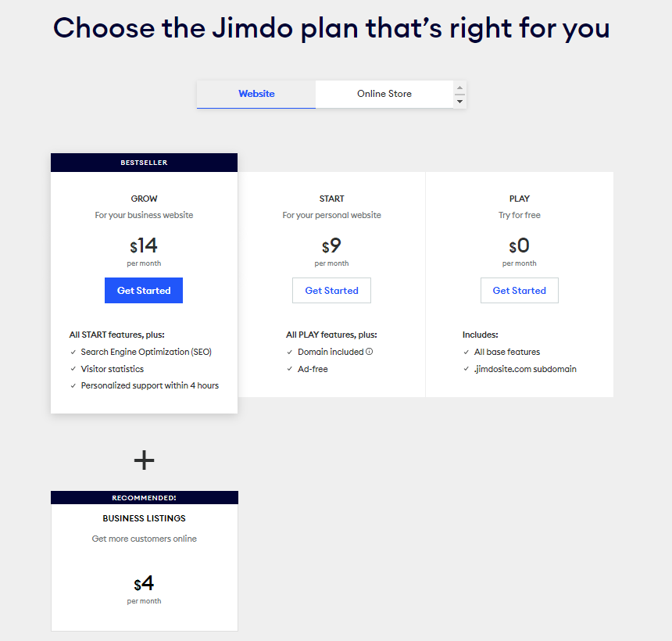Open the Business Listings add-on title
Image resolution: width=672 pixels, height=641 pixels.
click(x=144, y=518)
